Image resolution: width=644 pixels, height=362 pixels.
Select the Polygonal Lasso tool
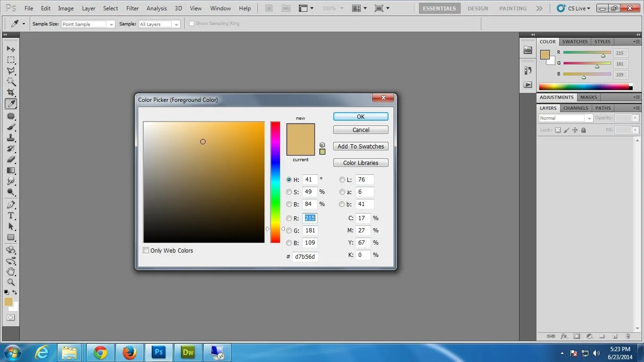click(11, 71)
